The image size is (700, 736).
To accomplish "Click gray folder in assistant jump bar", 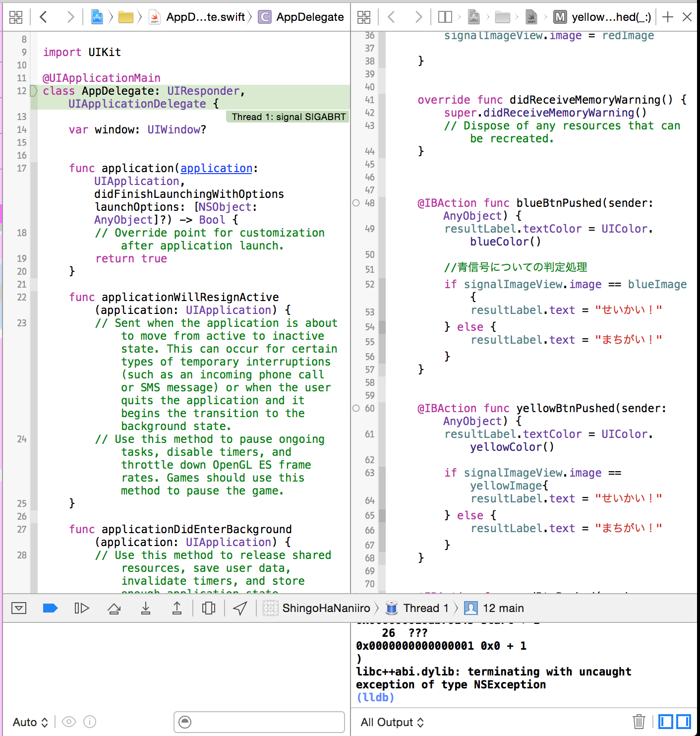I will click(x=502, y=17).
